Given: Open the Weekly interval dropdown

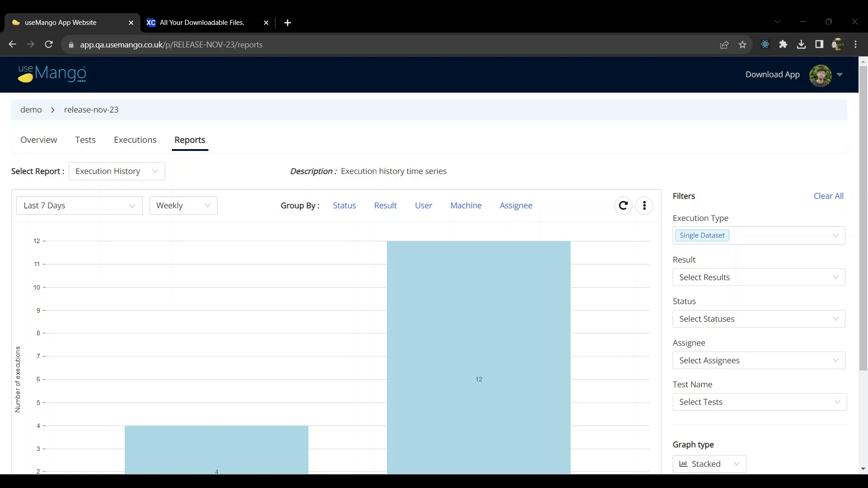Looking at the screenshot, I should (184, 206).
